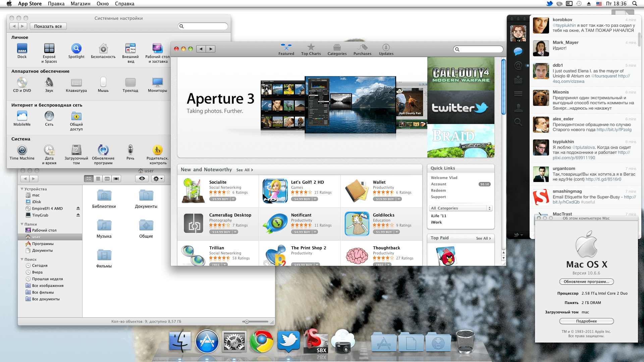
Task: Open the input language flag menu
Action: tap(599, 4)
